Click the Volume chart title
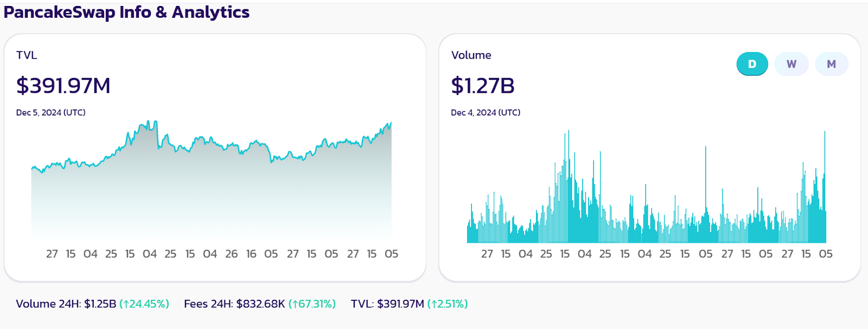The height and width of the screenshot is (329, 868). click(471, 55)
